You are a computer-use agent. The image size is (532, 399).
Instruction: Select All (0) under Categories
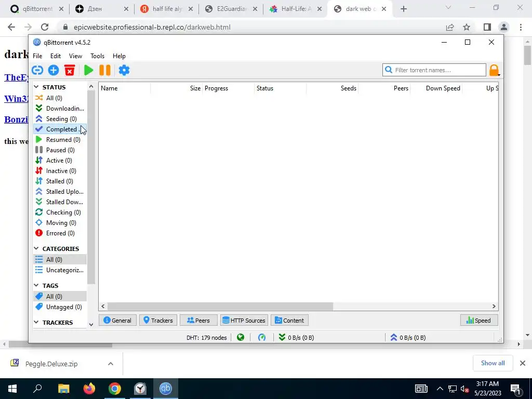[x=60, y=260]
